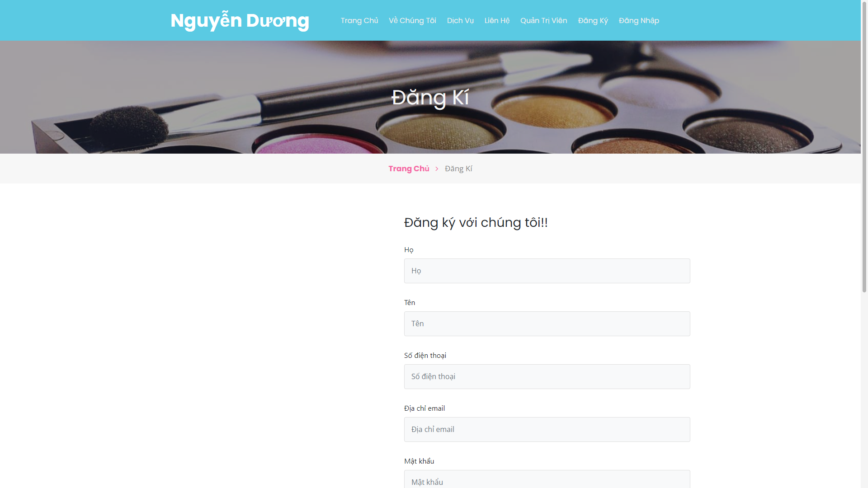This screenshot has width=868, height=488.
Task: Click the Địa chỉ email input box
Action: click(x=547, y=429)
